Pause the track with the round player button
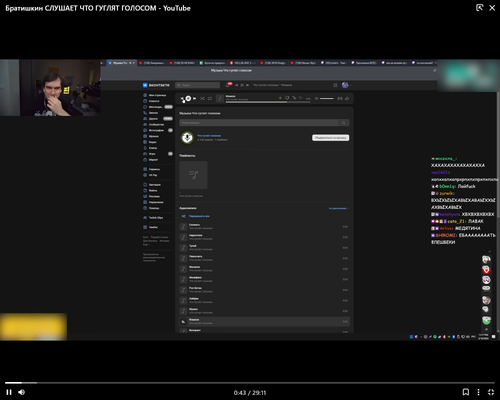The height and width of the screenshot is (400, 500). click(188, 98)
